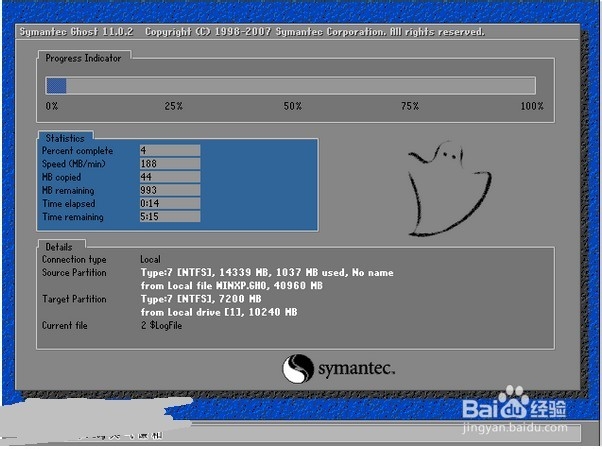
Task: Click the "symantec." wordmark text
Action: [x=356, y=369]
